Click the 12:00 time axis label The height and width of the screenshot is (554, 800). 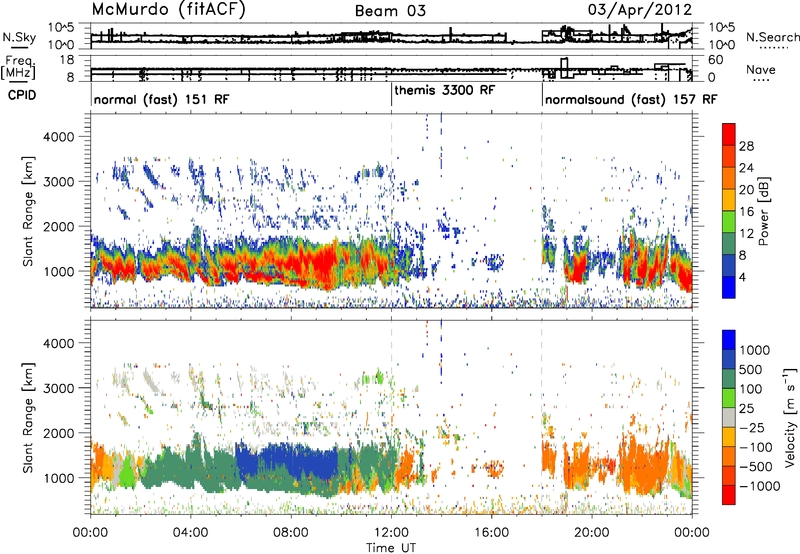(x=391, y=533)
